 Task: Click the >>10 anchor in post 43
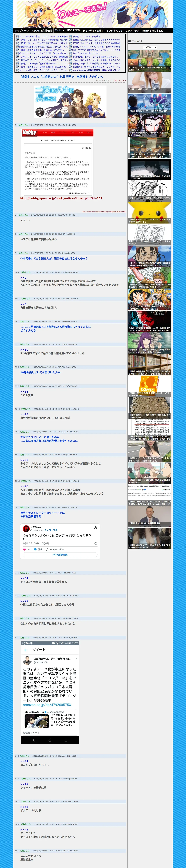click(24, 350)
